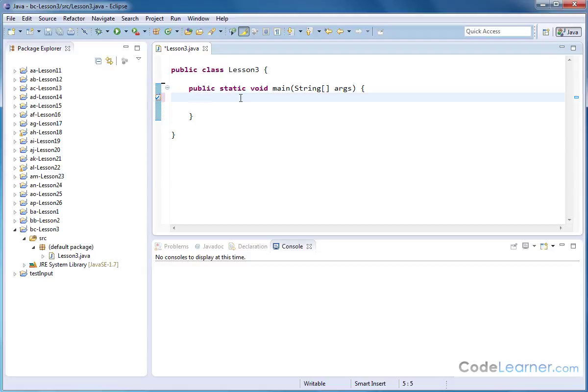This screenshot has width=588, height=392.
Task: Click the Print icon in toolbar
Action: [71, 31]
